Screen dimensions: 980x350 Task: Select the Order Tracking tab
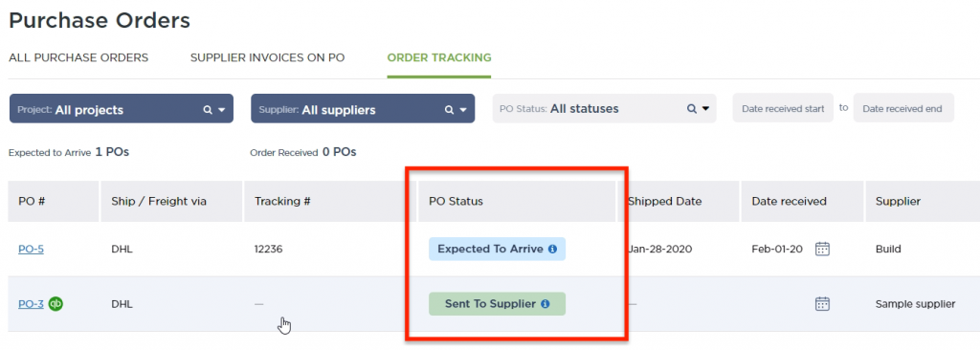click(x=439, y=57)
